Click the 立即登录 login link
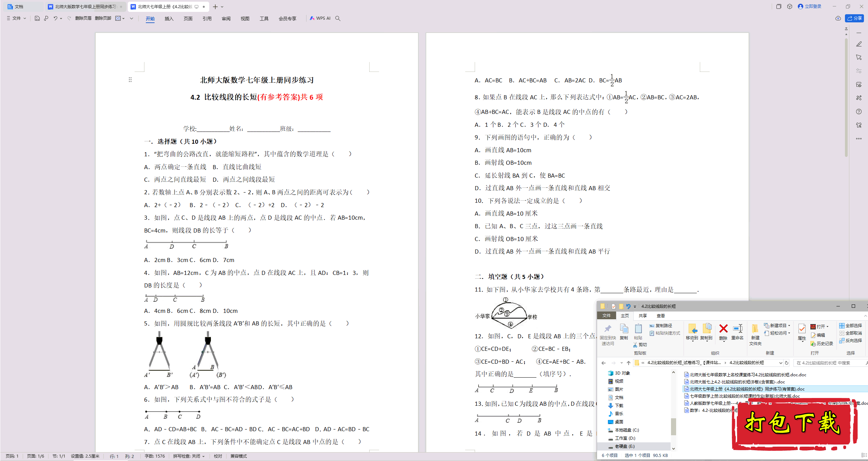868x461 pixels. point(810,6)
